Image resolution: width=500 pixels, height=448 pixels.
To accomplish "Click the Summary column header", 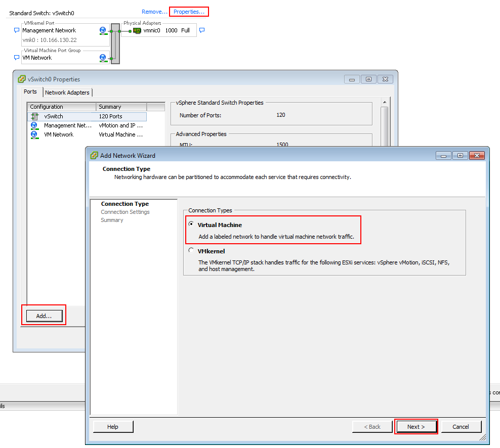I will pos(121,107).
